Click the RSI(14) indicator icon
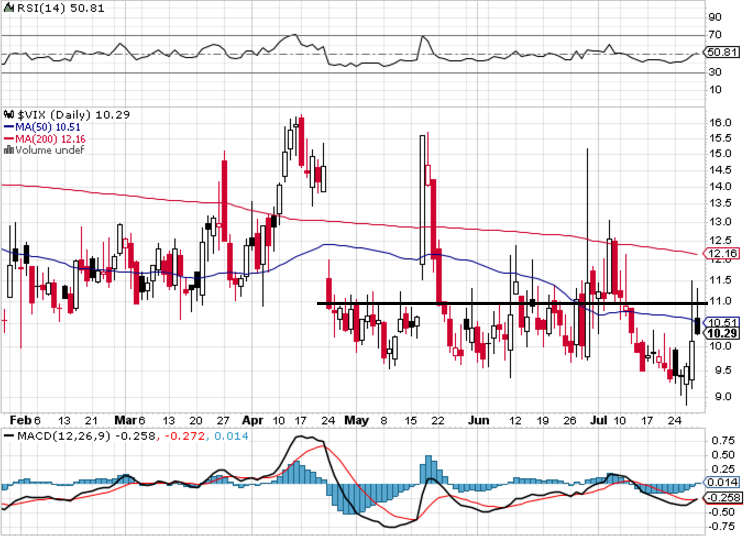The width and height of the screenshot is (748, 536). point(6,10)
